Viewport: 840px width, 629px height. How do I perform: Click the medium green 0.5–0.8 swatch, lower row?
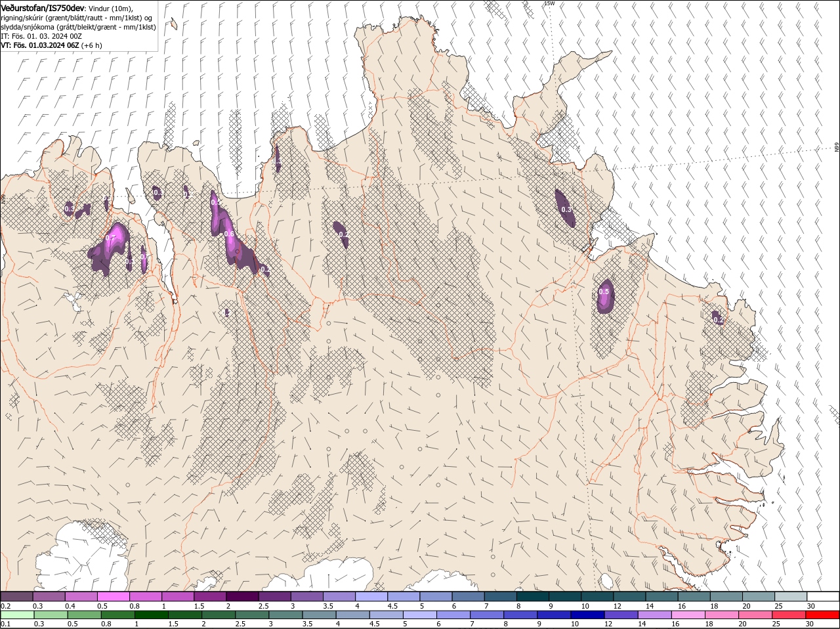pyautogui.click(x=85, y=615)
